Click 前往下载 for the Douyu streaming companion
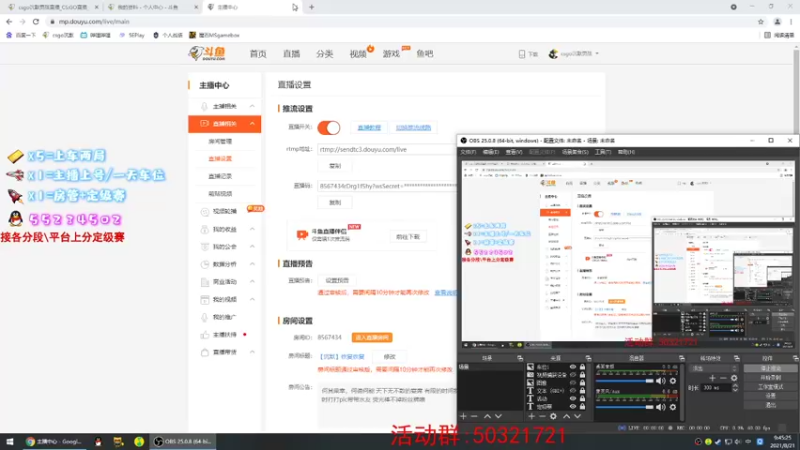This screenshot has width=800, height=450. (x=408, y=237)
